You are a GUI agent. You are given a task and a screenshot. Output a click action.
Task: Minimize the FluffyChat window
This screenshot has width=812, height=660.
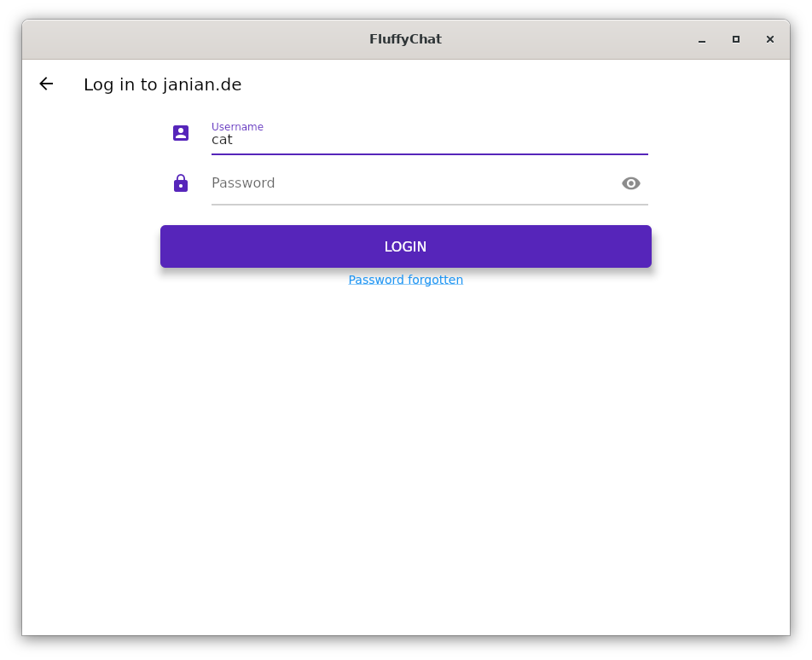click(x=702, y=40)
